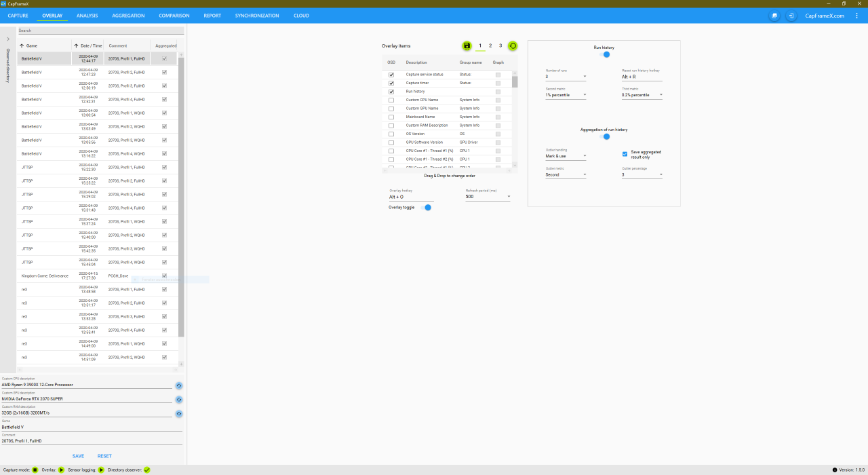
Task: Toggle OSD checkbox for Run history
Action: [391, 92]
